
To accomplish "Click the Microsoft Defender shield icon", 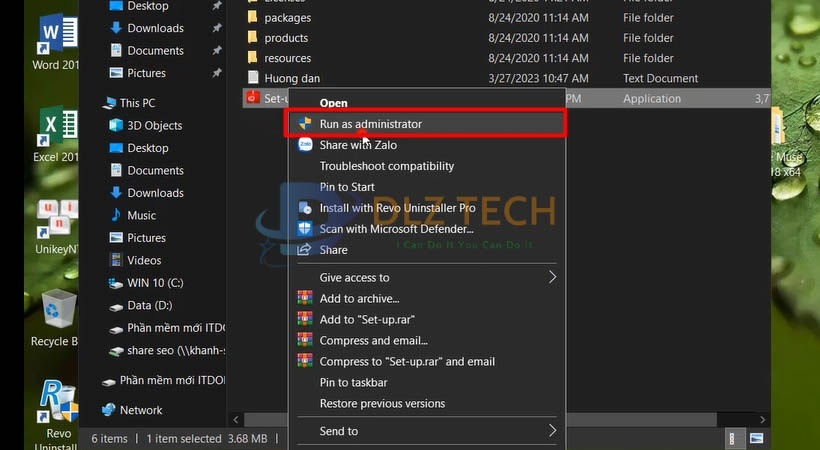I will 305,229.
